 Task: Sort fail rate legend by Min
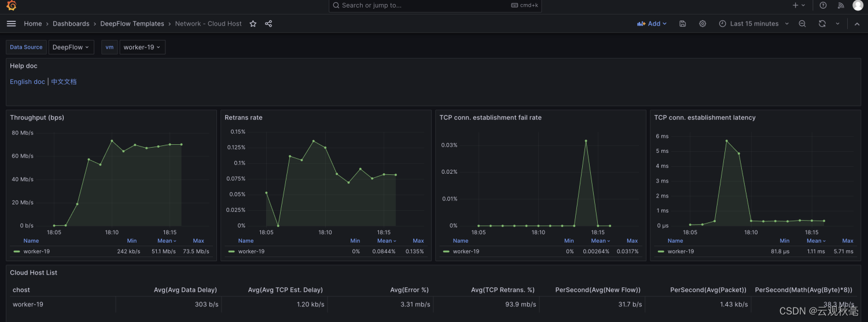pyautogui.click(x=569, y=241)
